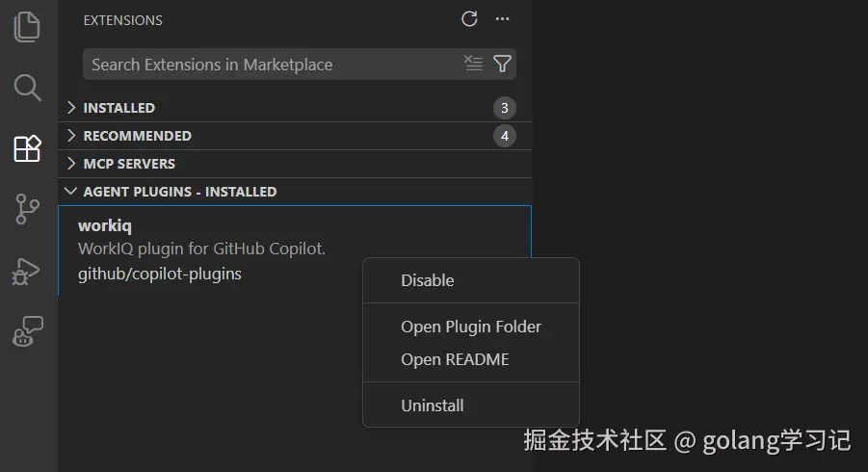Click the github/copilot-plugins source text
868x472 pixels.
point(159,274)
